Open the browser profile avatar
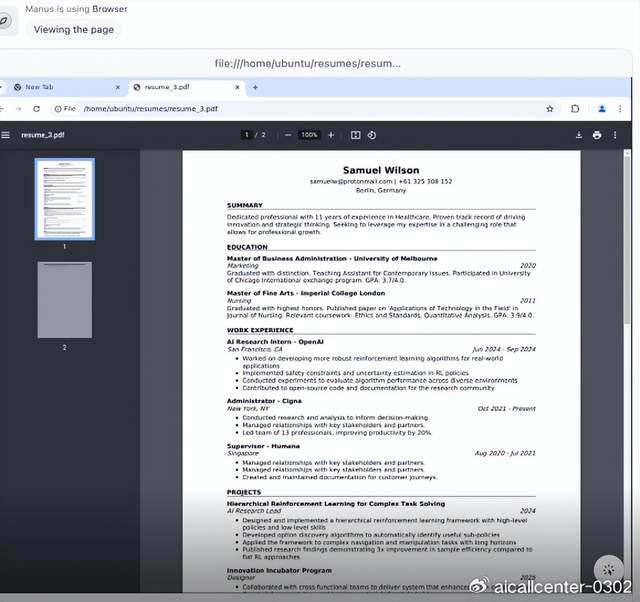Image resolution: width=640 pixels, height=602 pixels. click(602, 109)
